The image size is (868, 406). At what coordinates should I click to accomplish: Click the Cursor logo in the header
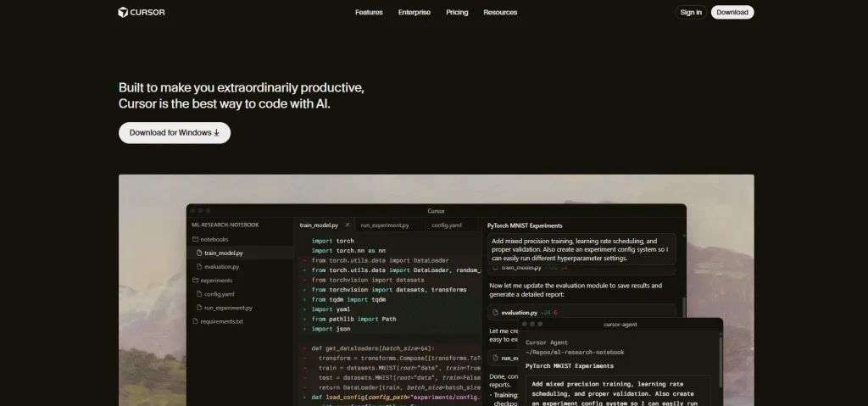coord(142,12)
